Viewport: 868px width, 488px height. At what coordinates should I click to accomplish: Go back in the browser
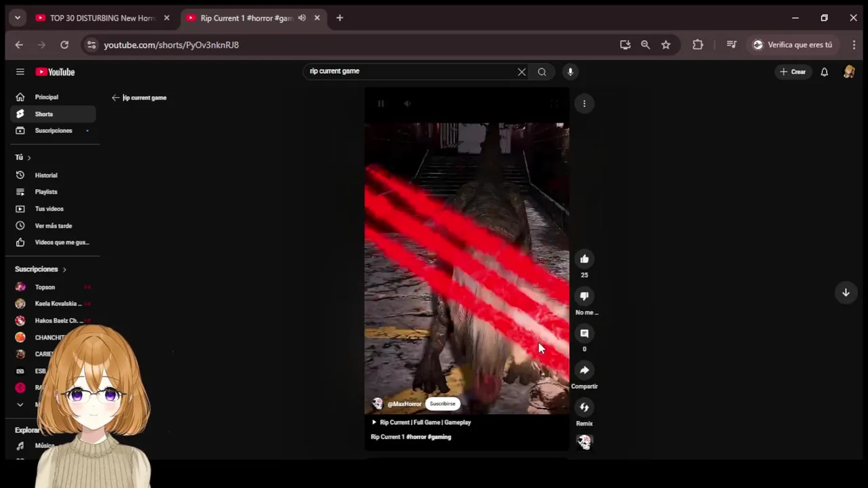19,45
